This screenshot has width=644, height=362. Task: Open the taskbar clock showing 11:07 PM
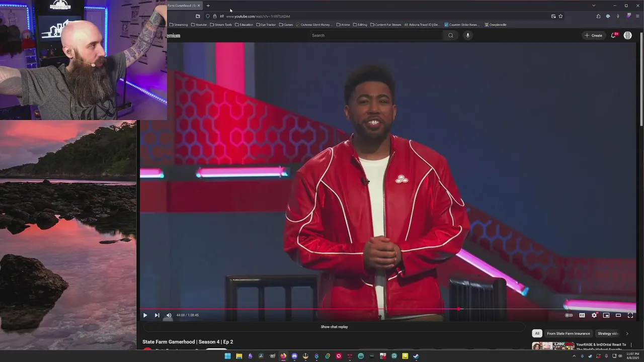tap(632, 356)
